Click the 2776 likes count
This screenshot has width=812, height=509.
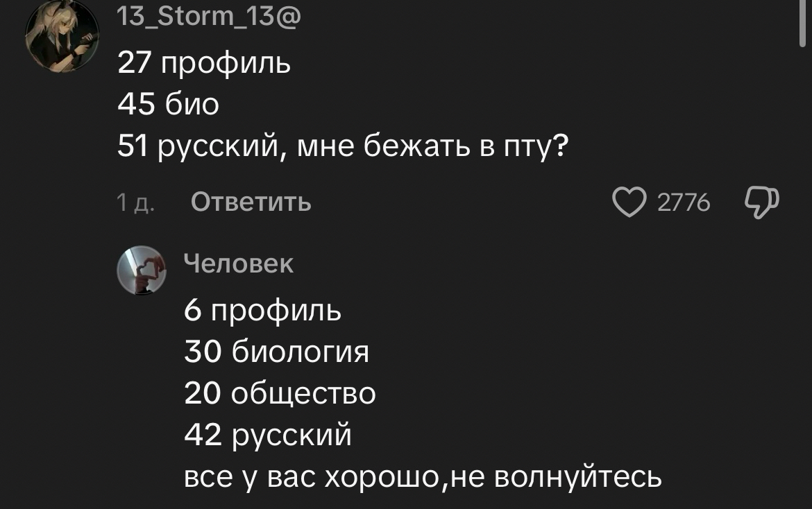click(683, 202)
